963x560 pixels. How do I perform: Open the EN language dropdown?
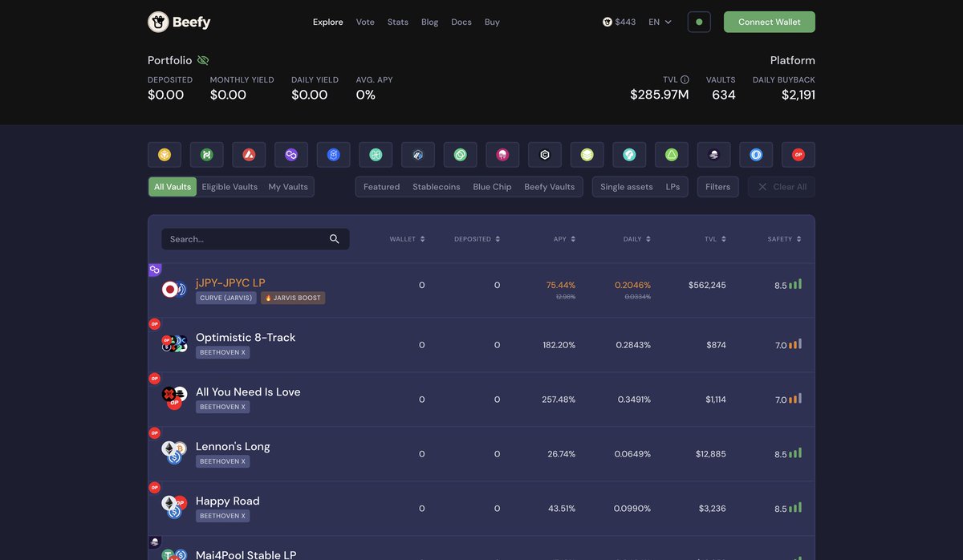[x=658, y=21]
